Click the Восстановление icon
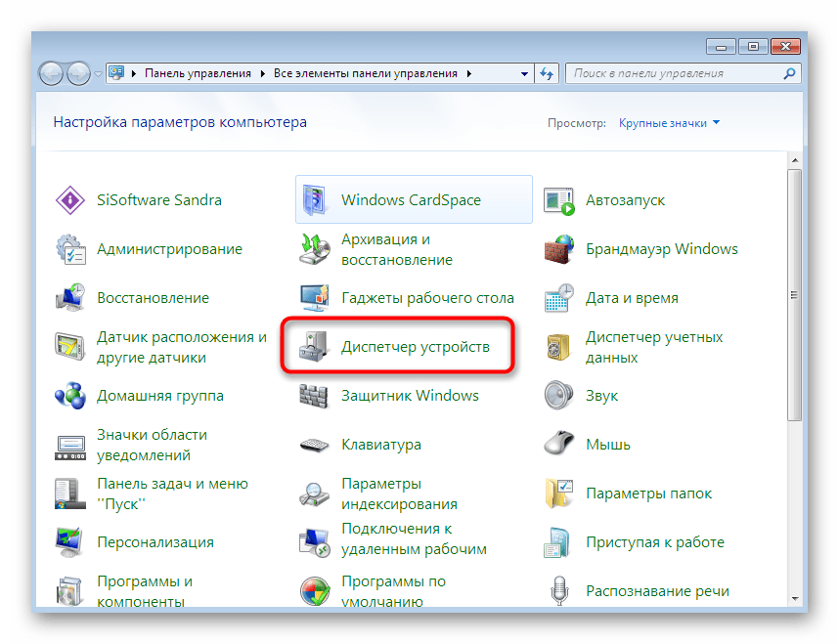The image size is (839, 644). click(x=70, y=298)
